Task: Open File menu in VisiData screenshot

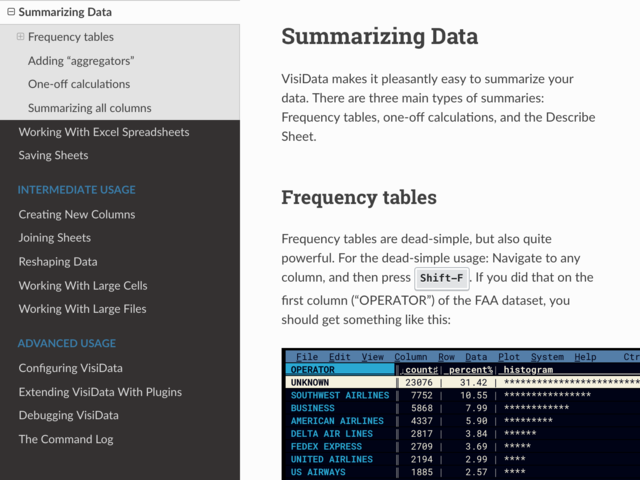Action: click(307, 357)
